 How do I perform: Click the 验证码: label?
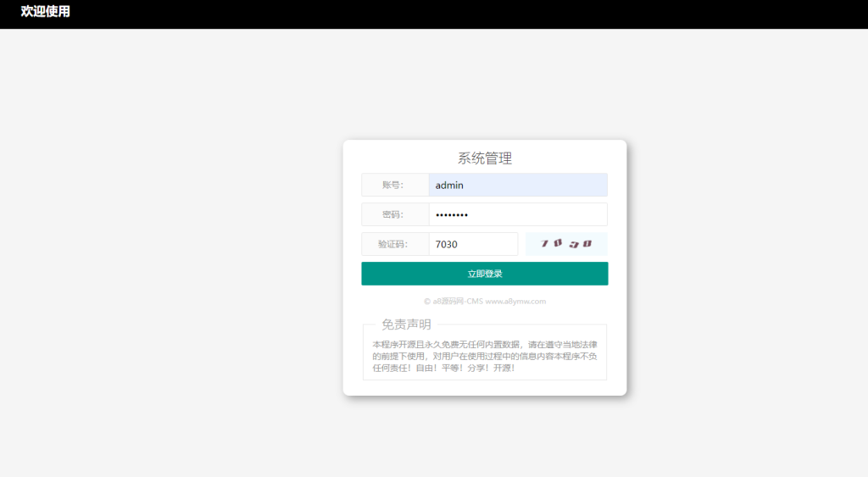pyautogui.click(x=395, y=244)
